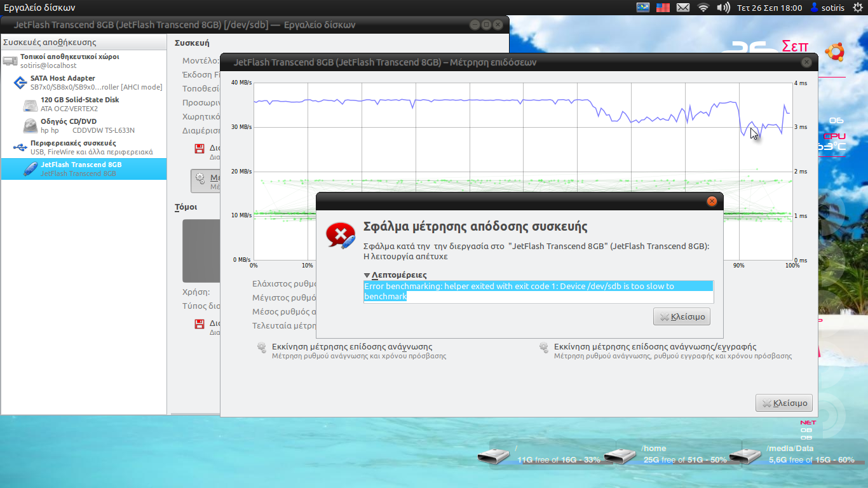
Task: Open the mail envelope indicator in top panel
Action: 683,8
